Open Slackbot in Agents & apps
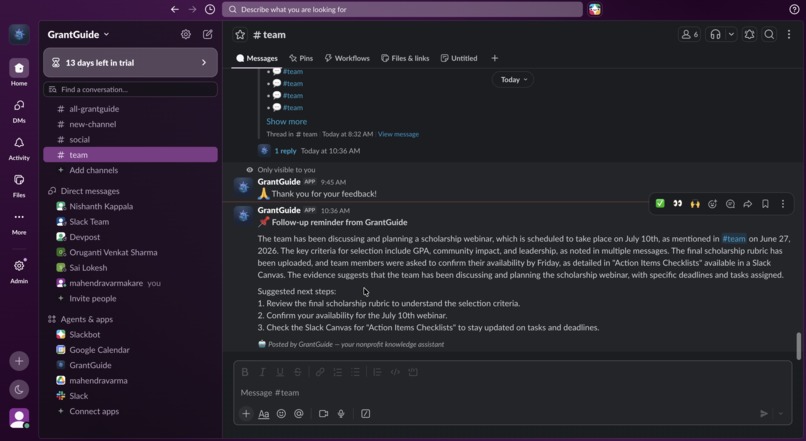 (131, 335)
